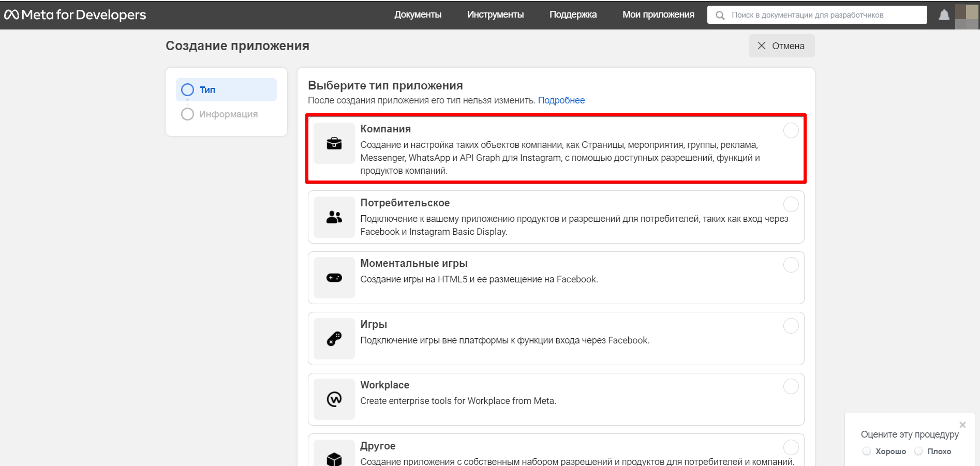The image size is (980, 466).
Task: Click the developer documentation search field
Action: tap(817, 15)
